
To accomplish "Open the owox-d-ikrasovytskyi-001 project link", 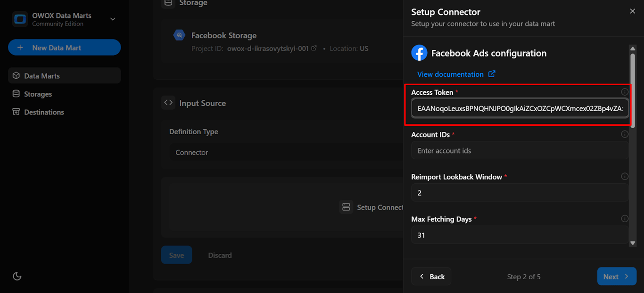I will (x=272, y=49).
